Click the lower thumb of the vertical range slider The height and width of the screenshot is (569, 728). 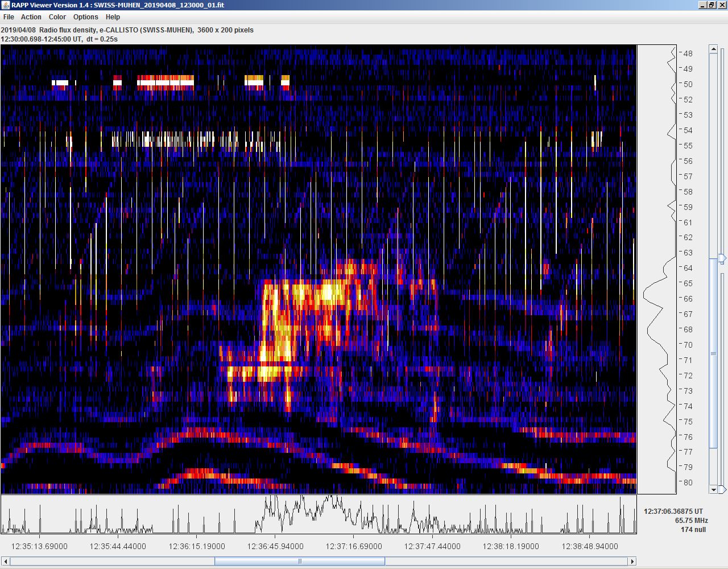(x=722, y=489)
